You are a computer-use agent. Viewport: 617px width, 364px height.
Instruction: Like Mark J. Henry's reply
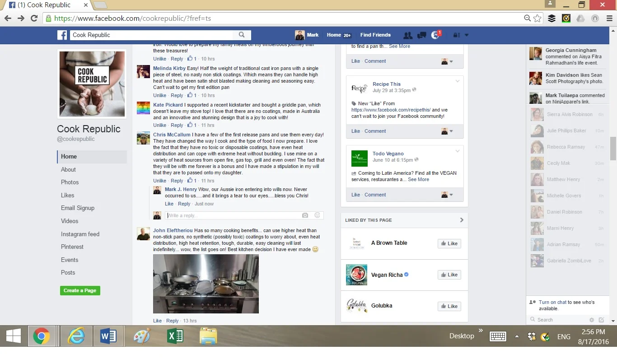coord(169,204)
